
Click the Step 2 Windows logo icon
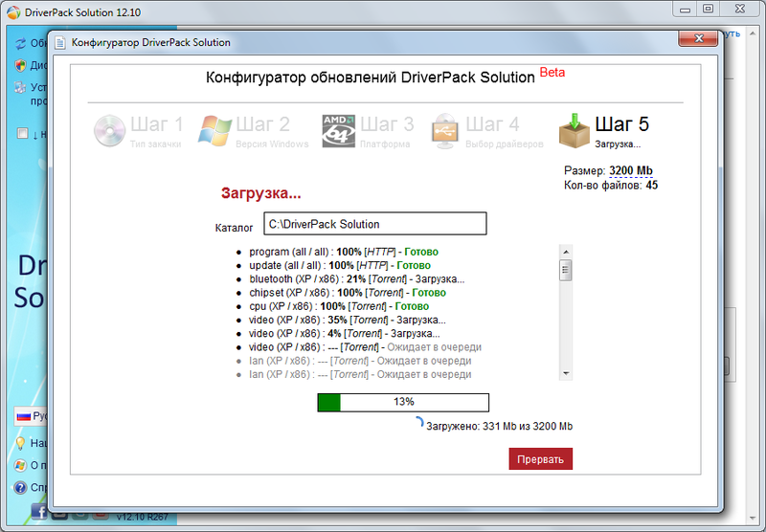pos(214,131)
